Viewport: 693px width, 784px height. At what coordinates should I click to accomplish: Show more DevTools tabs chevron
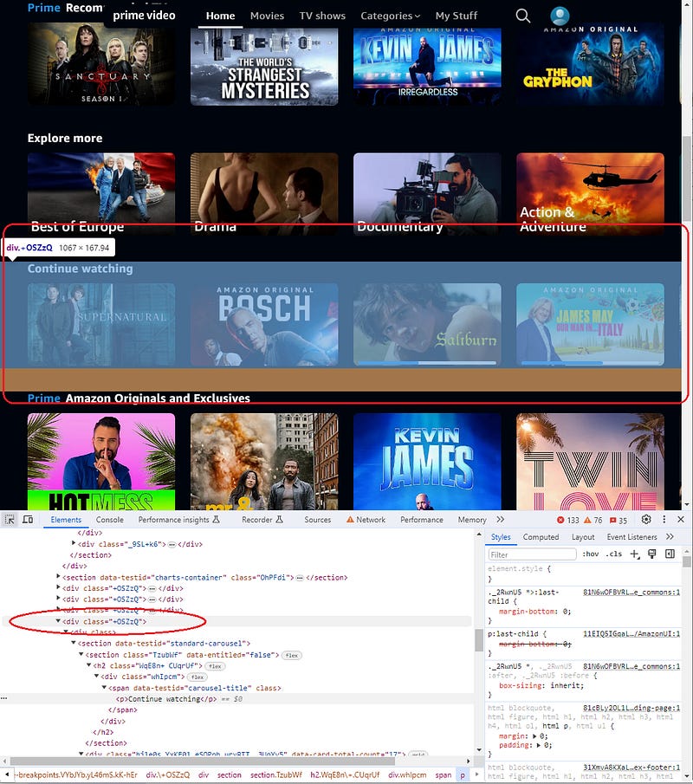point(501,520)
